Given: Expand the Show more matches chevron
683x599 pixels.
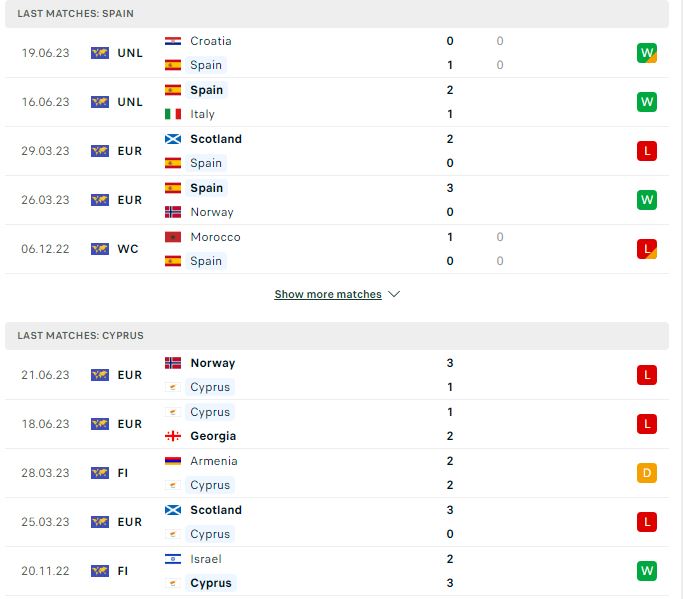Looking at the screenshot, I should [x=394, y=294].
